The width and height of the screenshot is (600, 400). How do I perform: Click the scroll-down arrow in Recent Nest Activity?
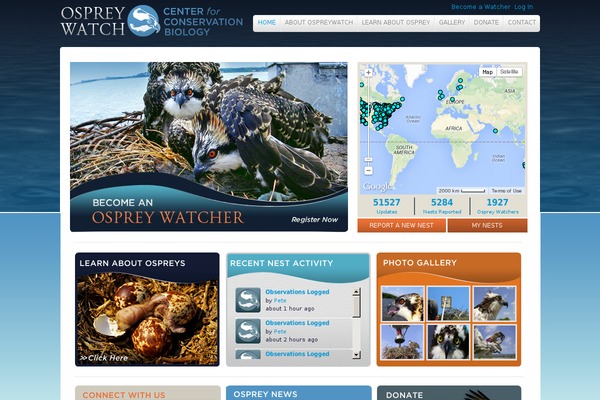356,354
